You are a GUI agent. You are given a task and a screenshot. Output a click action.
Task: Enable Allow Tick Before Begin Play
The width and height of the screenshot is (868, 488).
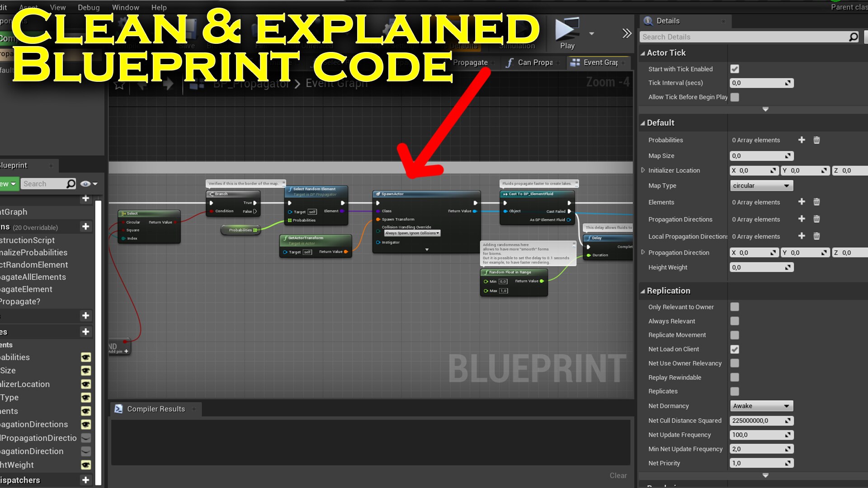click(734, 97)
